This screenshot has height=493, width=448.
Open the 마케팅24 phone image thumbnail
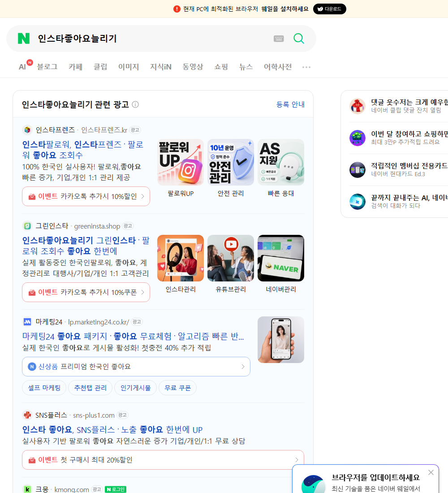coord(281,340)
